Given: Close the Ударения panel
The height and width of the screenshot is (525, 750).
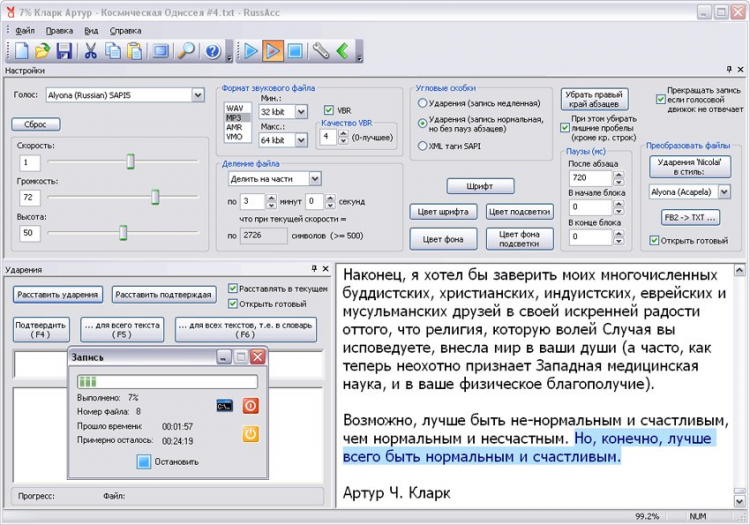Looking at the screenshot, I should point(325,269).
